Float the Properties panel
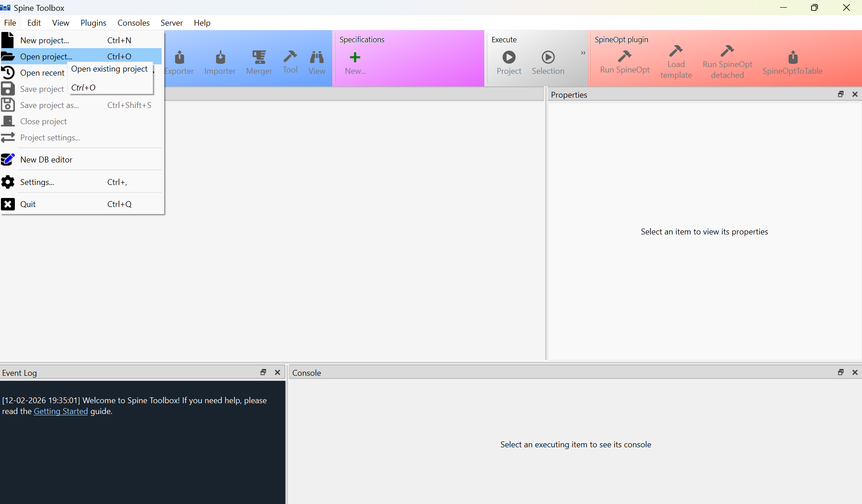 click(840, 94)
